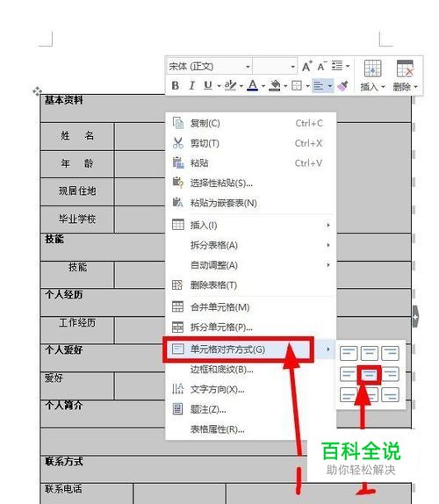Viewport: 439px width, 504px height.
Task: Click the 工作经历 table cell
Action: click(77, 330)
